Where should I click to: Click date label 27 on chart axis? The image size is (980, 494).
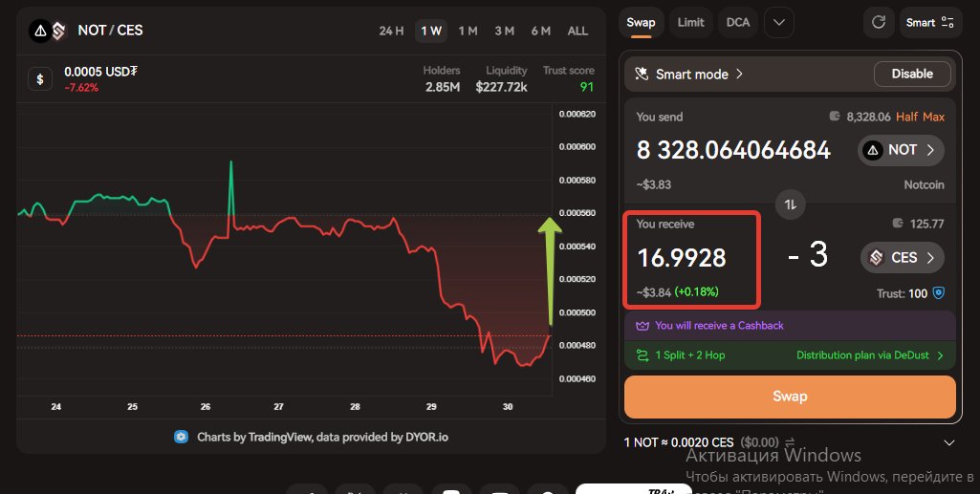point(279,406)
